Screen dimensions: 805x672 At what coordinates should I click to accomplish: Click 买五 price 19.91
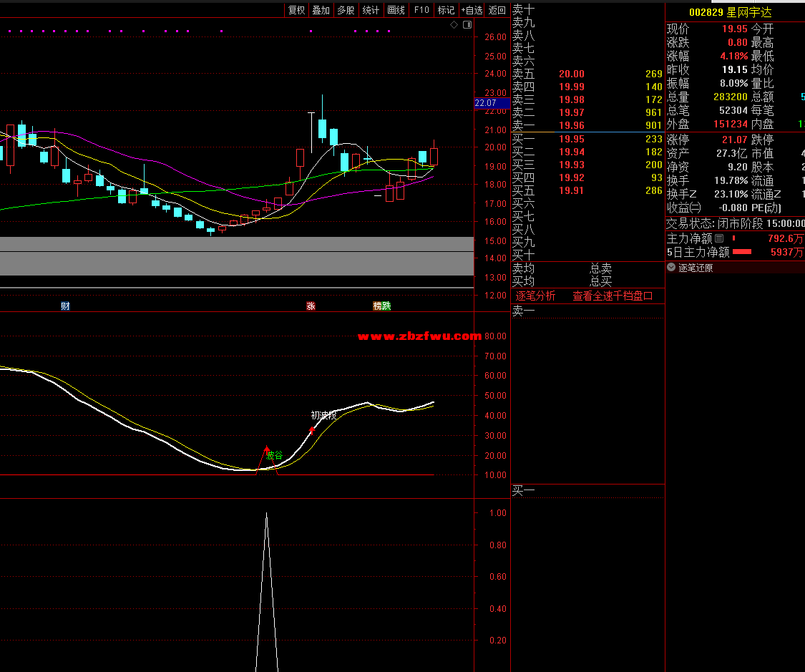point(572,190)
